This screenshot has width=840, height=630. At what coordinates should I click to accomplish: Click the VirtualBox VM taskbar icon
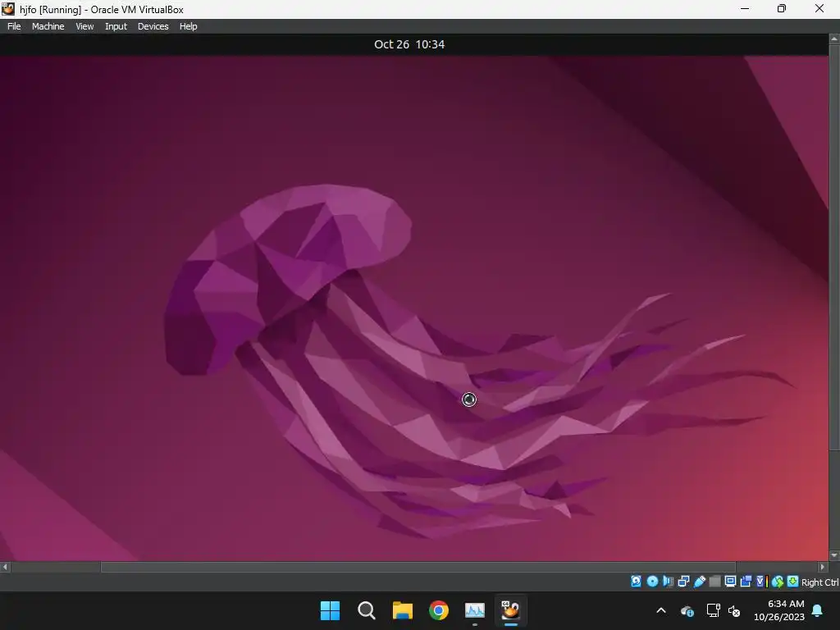coord(510,610)
